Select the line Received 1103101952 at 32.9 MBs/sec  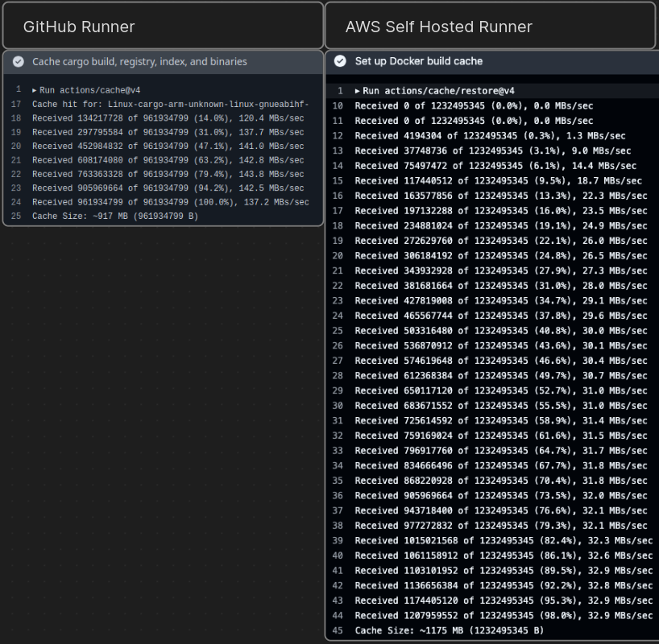coord(504,571)
